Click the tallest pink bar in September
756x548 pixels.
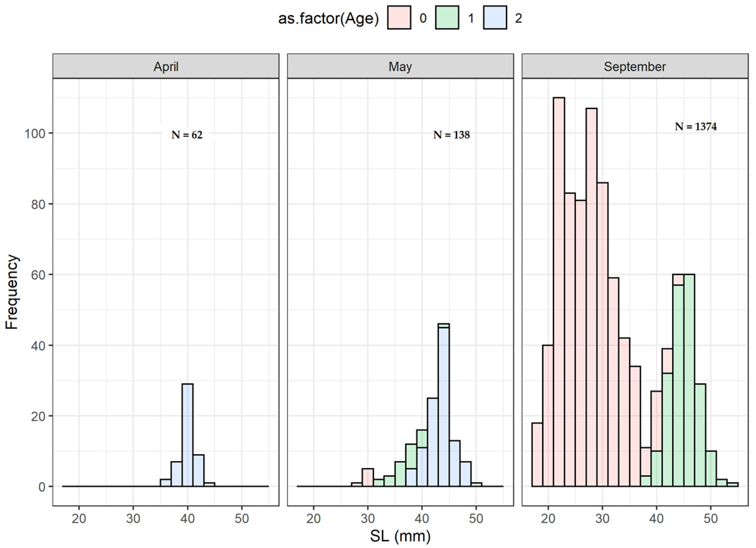559,292
